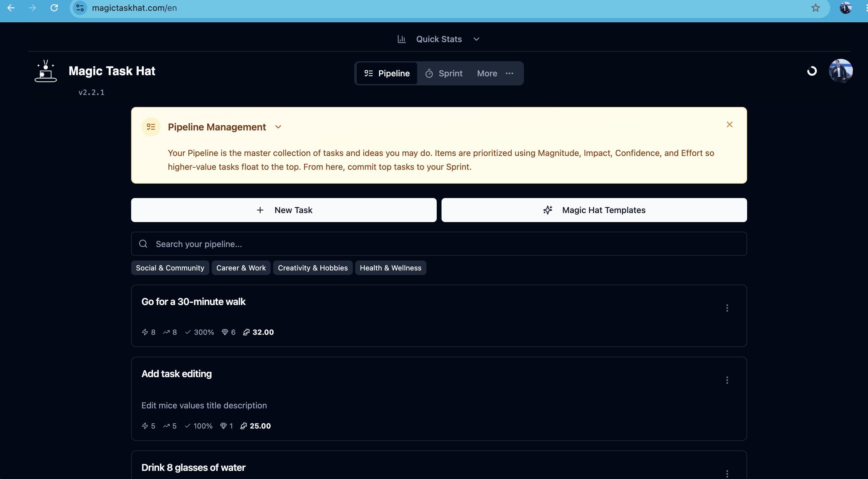Viewport: 868px width, 479px height.
Task: Go back with the browser back arrow
Action: tap(11, 8)
